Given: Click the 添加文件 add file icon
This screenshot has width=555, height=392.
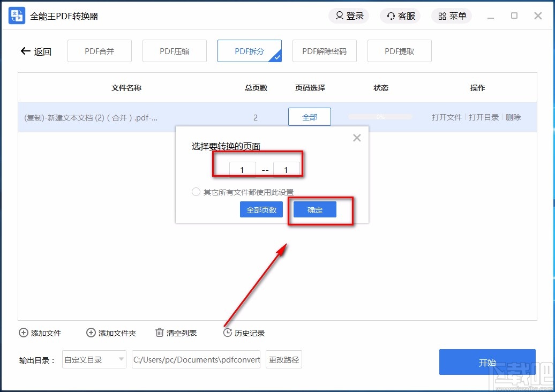Looking at the screenshot, I should (23, 333).
